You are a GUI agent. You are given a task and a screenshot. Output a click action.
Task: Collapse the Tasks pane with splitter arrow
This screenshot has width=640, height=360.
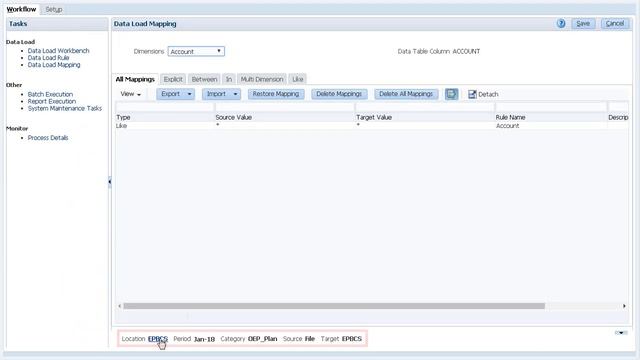click(x=109, y=181)
